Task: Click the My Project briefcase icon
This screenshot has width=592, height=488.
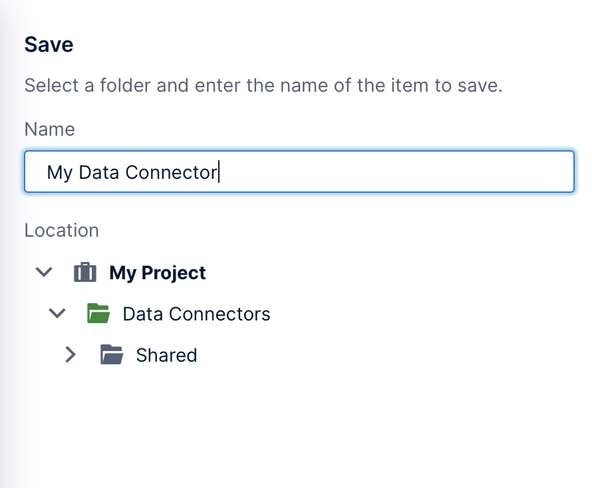Action: point(85,272)
